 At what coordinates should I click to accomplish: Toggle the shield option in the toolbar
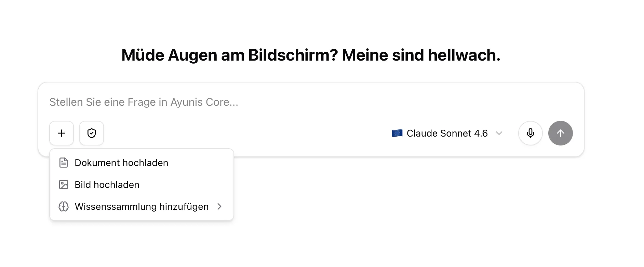pyautogui.click(x=91, y=133)
